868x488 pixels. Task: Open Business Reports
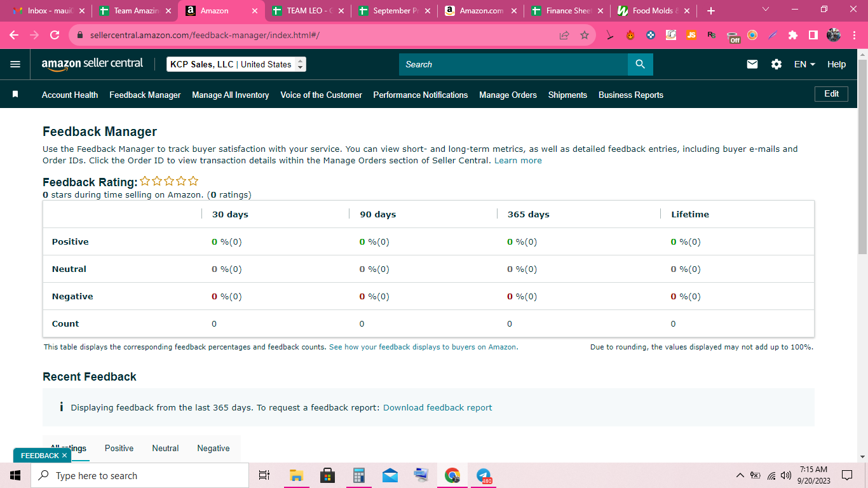pyautogui.click(x=631, y=95)
